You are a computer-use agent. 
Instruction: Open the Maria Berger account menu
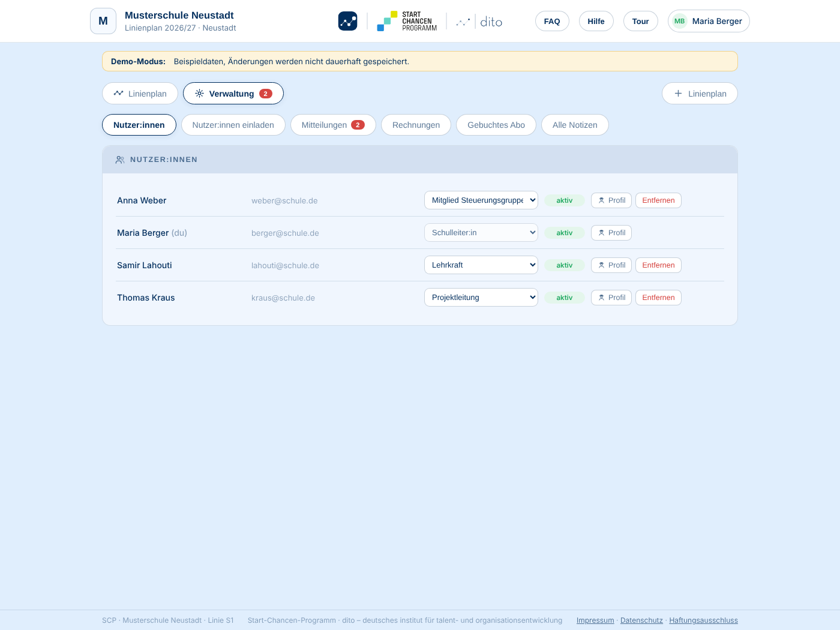click(709, 21)
